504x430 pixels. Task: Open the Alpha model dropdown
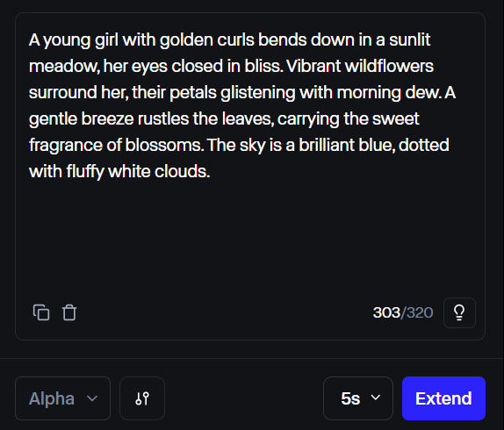(62, 398)
